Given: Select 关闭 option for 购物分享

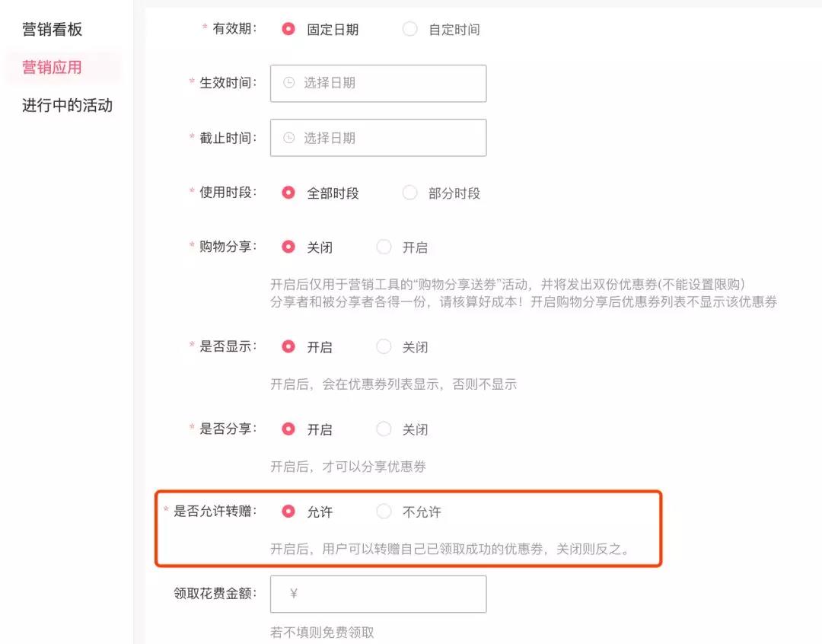Looking at the screenshot, I should click(x=288, y=247).
